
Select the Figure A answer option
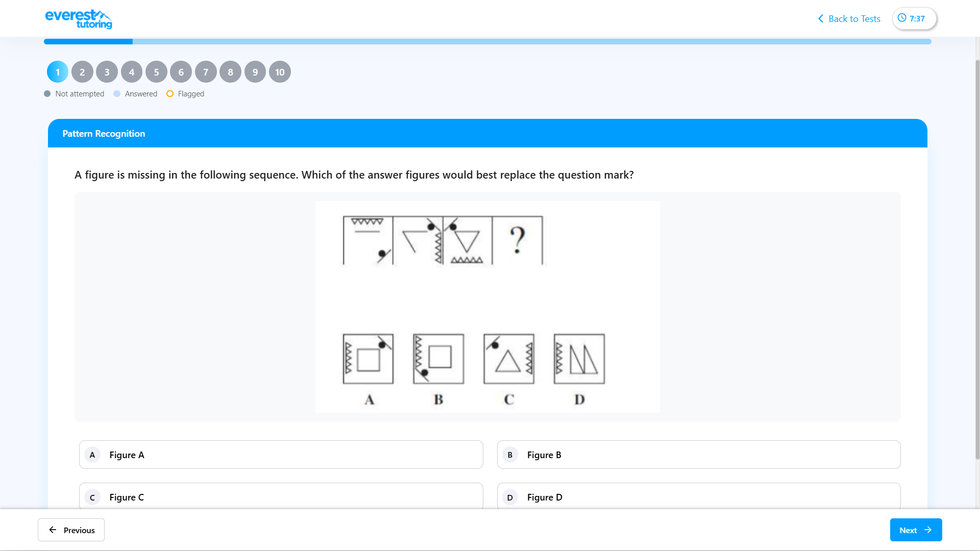point(281,455)
